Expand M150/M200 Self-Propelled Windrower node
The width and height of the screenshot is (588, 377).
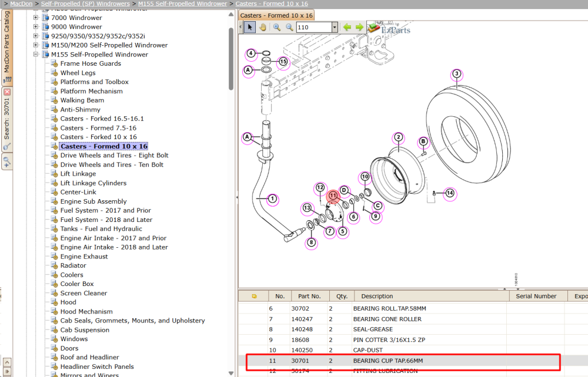pyautogui.click(x=36, y=45)
